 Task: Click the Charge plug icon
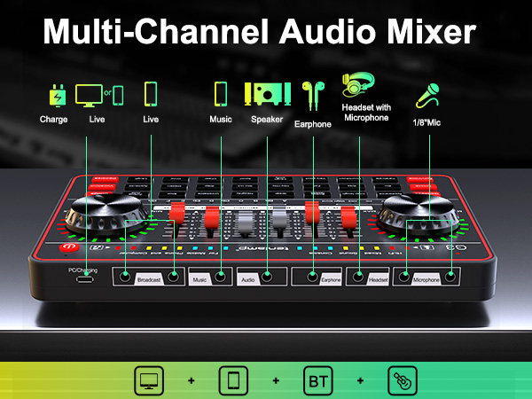pyautogui.click(x=58, y=96)
